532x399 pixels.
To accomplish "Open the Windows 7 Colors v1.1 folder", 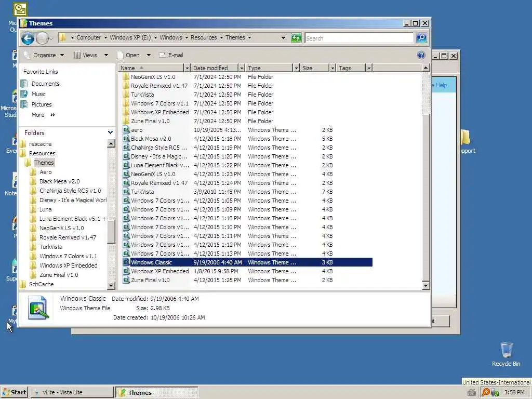I will (x=159, y=103).
